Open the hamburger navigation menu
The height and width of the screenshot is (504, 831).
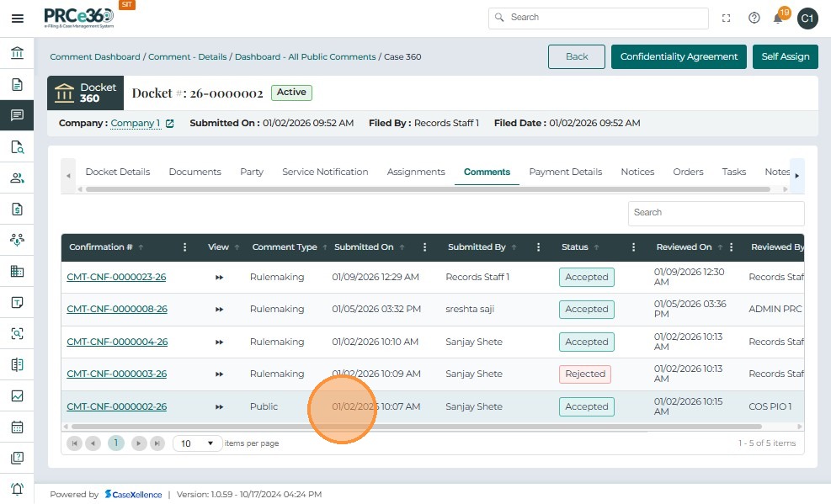tap(17, 19)
